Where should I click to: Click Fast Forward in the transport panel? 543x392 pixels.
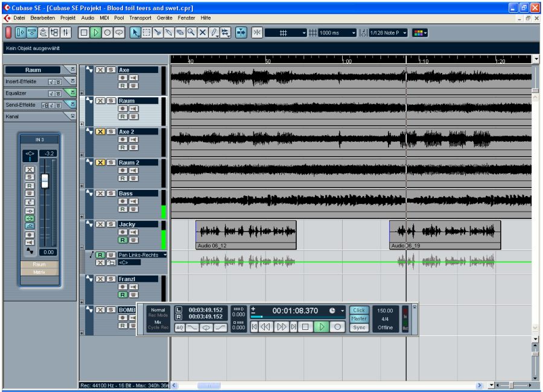281,327
